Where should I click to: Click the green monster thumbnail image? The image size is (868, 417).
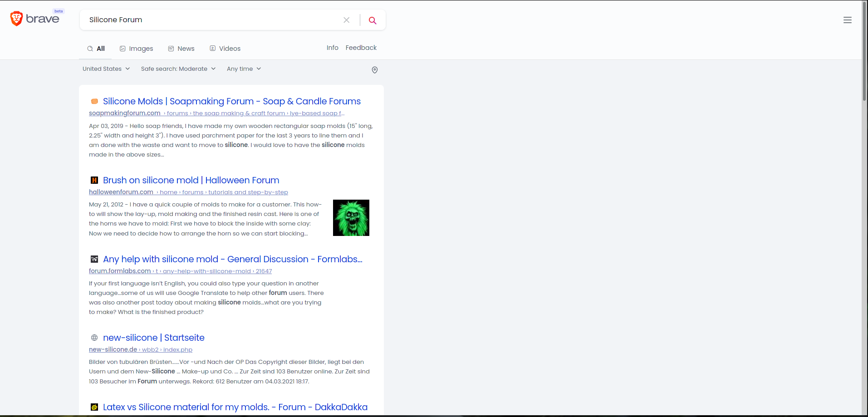coord(351,218)
